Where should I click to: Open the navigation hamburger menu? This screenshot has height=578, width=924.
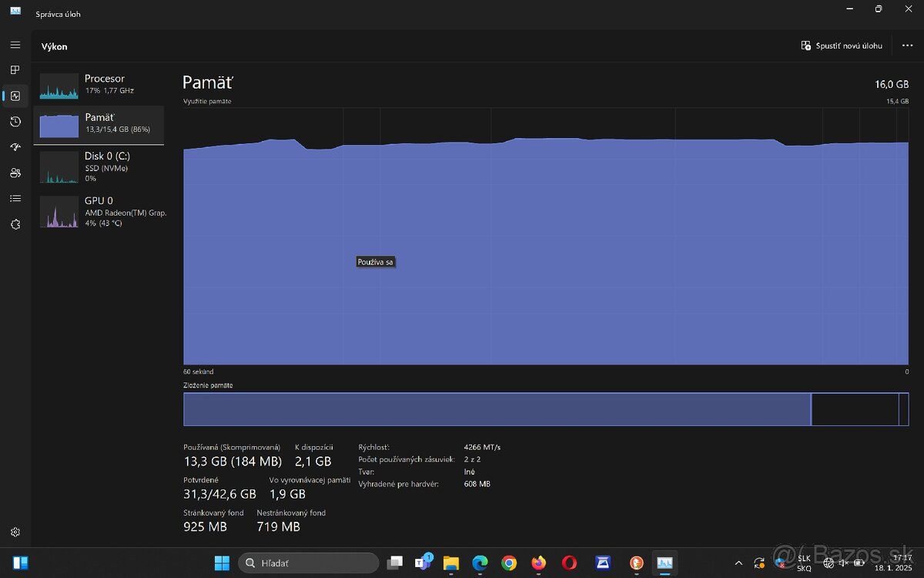click(15, 45)
